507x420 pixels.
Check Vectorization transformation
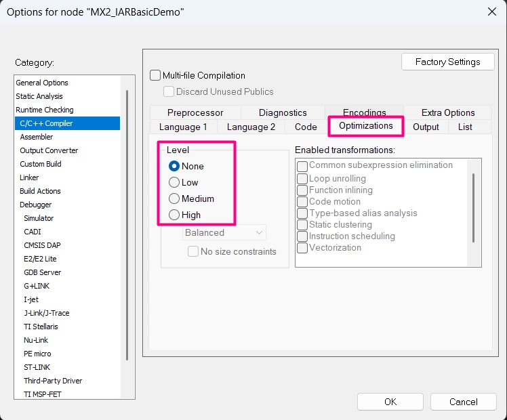point(302,248)
